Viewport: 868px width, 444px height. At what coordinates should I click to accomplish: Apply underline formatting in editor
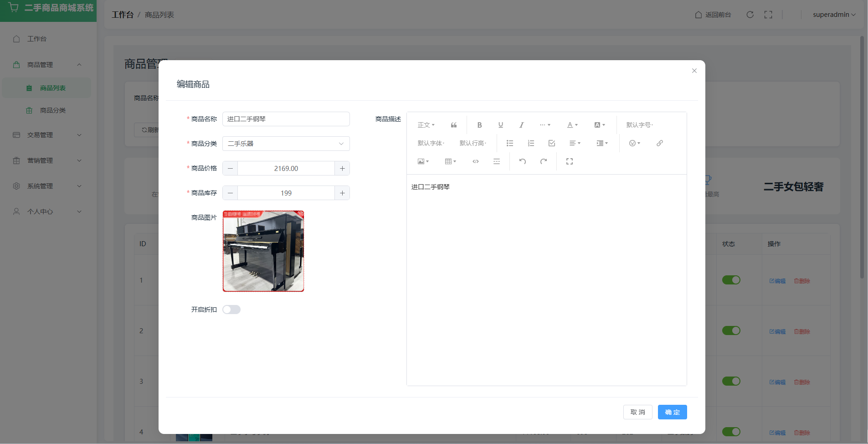tap(500, 125)
